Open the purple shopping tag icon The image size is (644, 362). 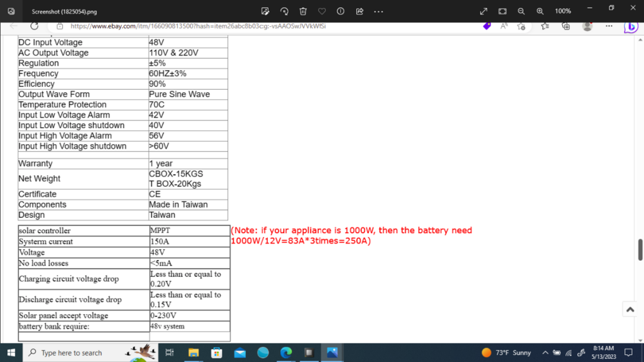(x=487, y=26)
